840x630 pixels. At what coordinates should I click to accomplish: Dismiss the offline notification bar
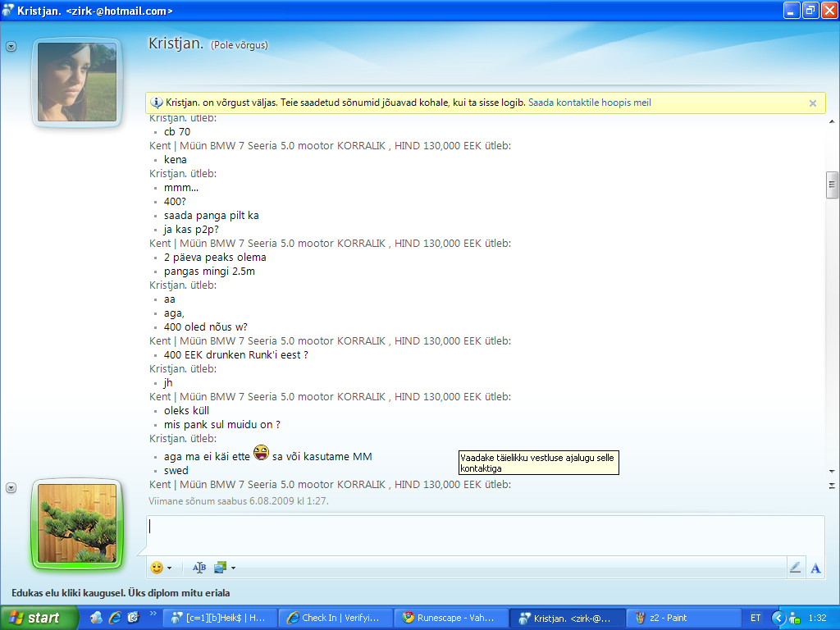click(x=812, y=103)
